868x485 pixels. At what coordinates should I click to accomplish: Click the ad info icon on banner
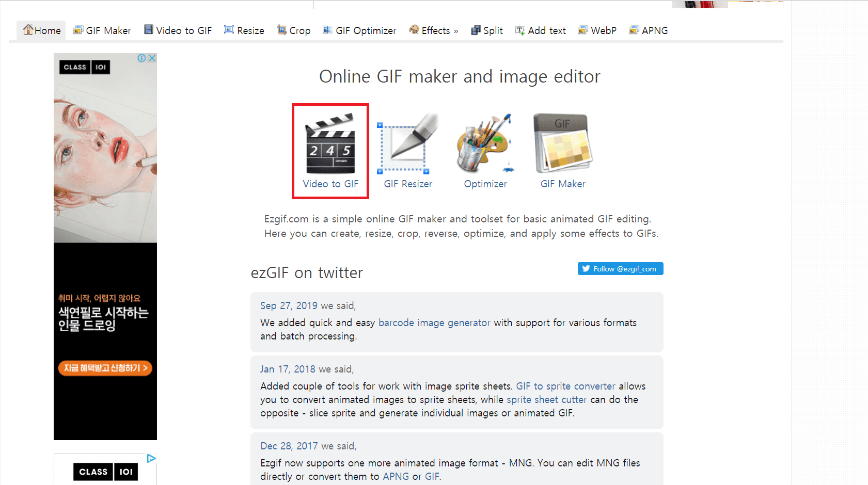[141, 58]
